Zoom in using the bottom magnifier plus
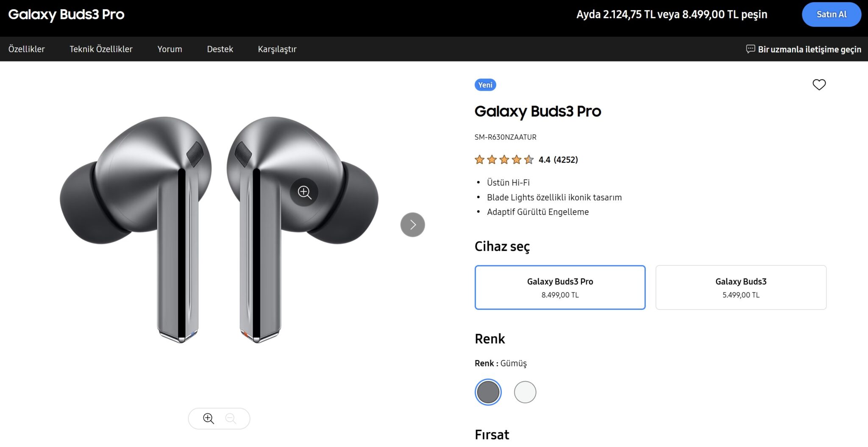The height and width of the screenshot is (447, 868). pos(209,419)
